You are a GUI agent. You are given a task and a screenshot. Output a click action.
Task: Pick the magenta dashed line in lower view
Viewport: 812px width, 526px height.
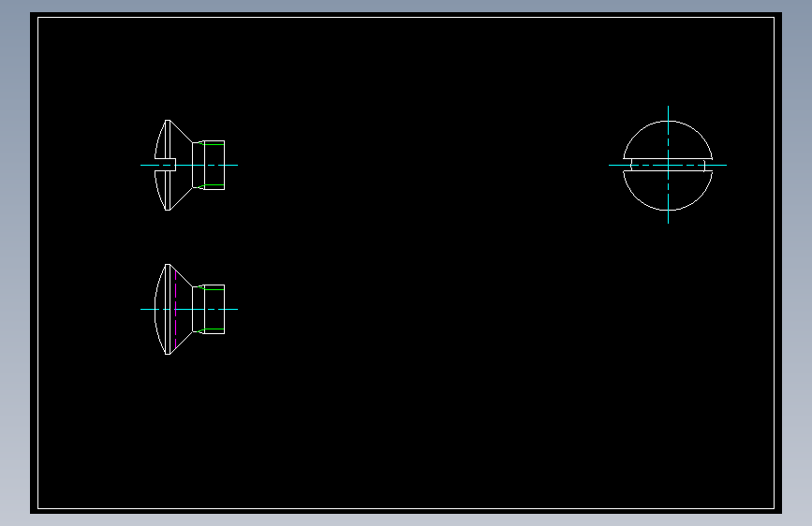pos(175,309)
